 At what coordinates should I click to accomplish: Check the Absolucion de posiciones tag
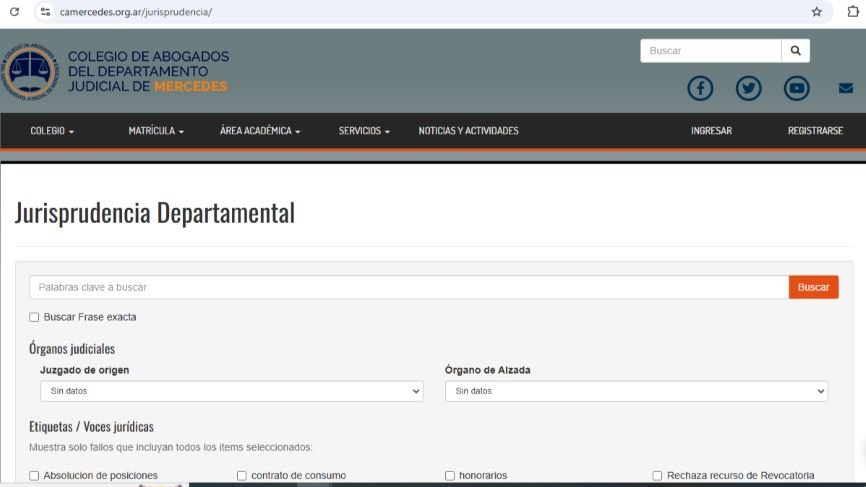click(x=34, y=476)
